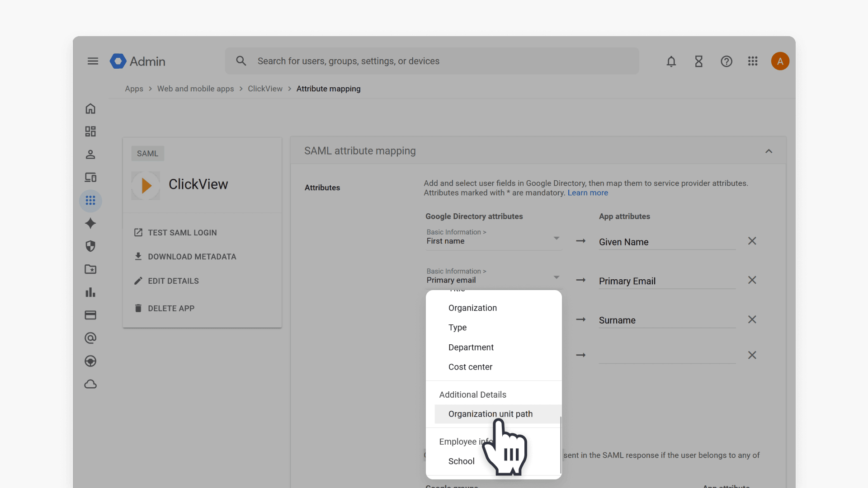Click DELETE APP

pyautogui.click(x=164, y=308)
